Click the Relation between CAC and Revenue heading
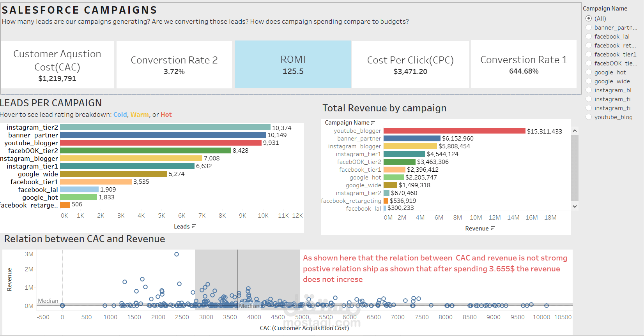This screenshot has height=336, width=644. 85,239
